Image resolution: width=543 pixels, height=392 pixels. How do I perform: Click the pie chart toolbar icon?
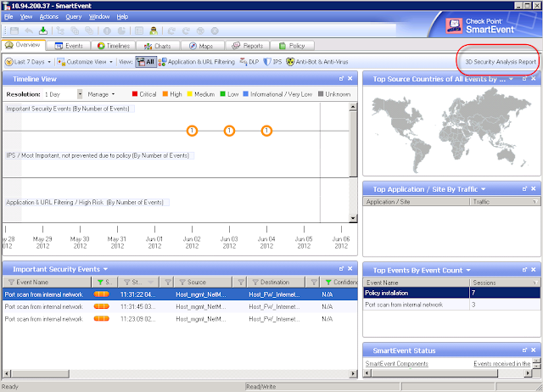[121, 31]
